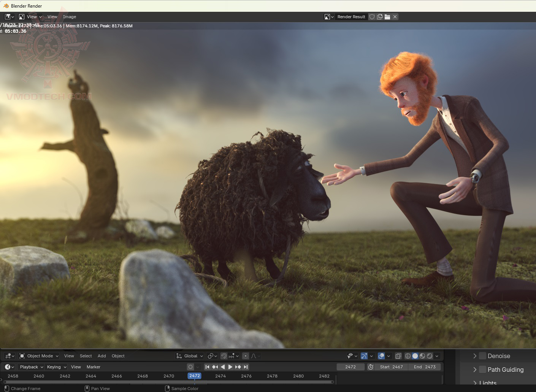Open the Object Mode dropdown
The width and height of the screenshot is (536, 392).
click(x=39, y=356)
